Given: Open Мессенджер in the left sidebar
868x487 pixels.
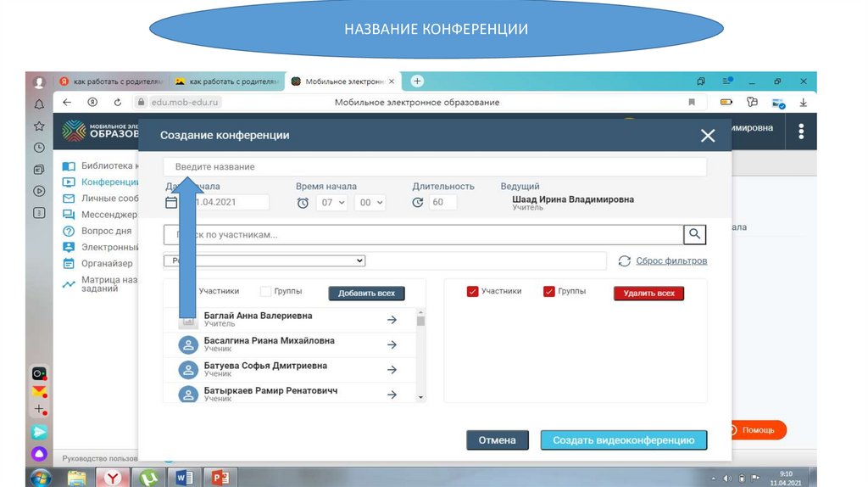Looking at the screenshot, I should [108, 215].
